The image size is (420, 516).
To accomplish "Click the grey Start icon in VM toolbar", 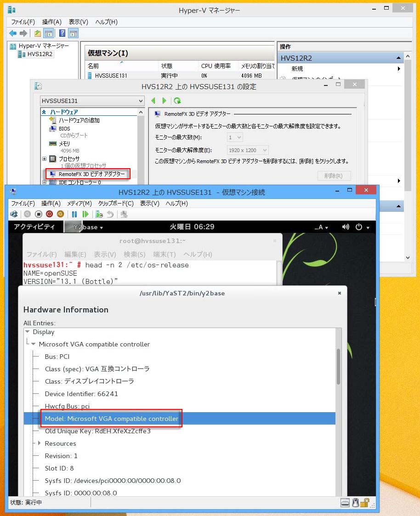I will pos(27,214).
